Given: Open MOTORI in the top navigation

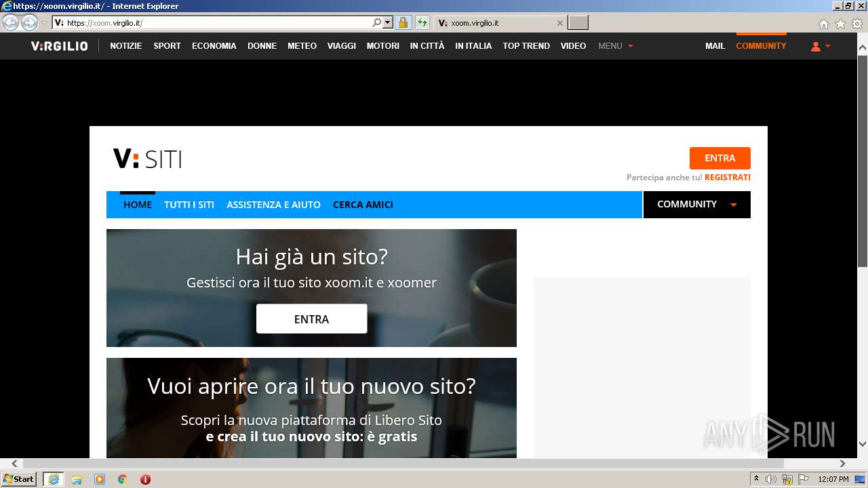Looking at the screenshot, I should pyautogui.click(x=383, y=46).
